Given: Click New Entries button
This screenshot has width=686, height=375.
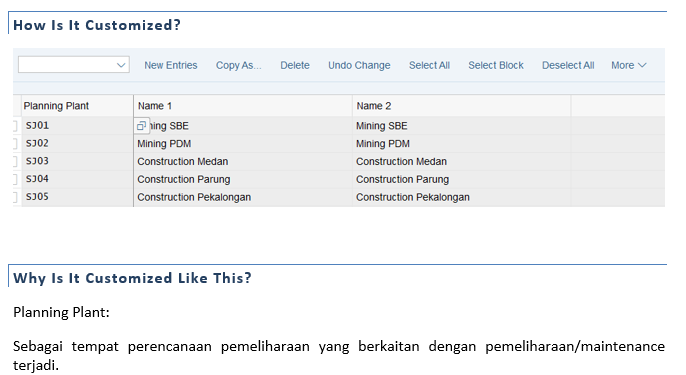Looking at the screenshot, I should (x=171, y=65).
